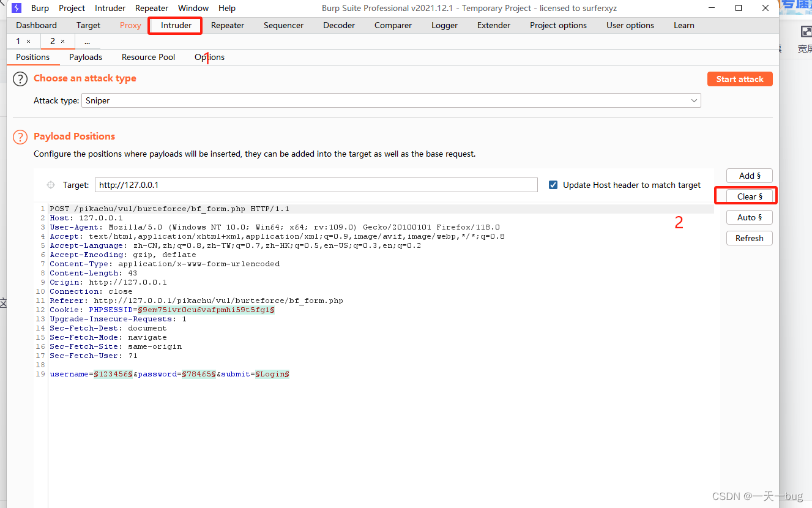Switch to the Sequencer tab
This screenshot has width=812, height=508.
pos(284,25)
